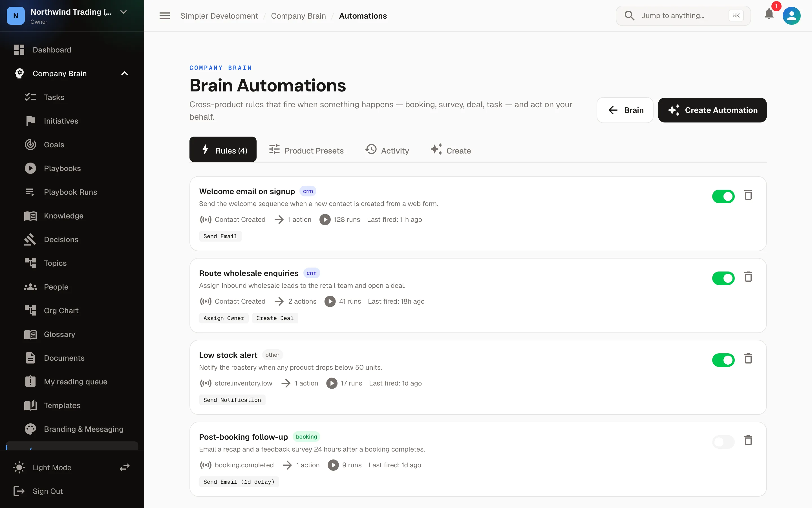Open the user profile avatar
The width and height of the screenshot is (812, 508).
[x=791, y=16]
